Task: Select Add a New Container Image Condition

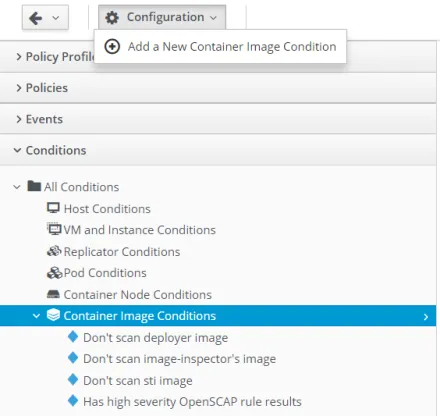Action: [x=220, y=47]
